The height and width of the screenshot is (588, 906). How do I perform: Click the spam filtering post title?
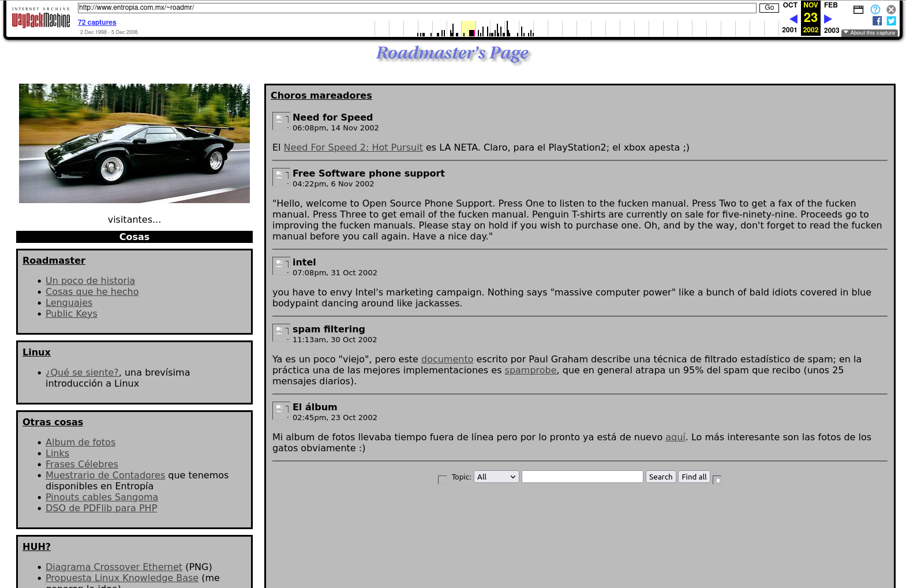click(329, 329)
